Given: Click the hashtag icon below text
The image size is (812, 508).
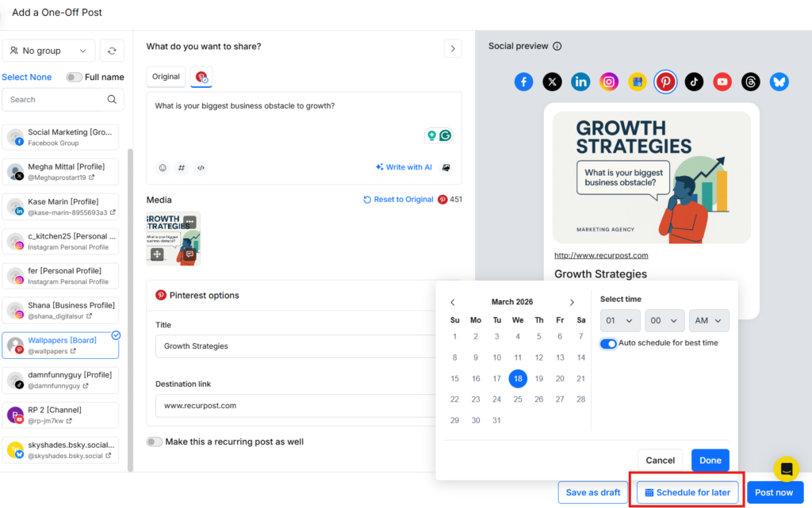Looking at the screenshot, I should click(x=182, y=168).
